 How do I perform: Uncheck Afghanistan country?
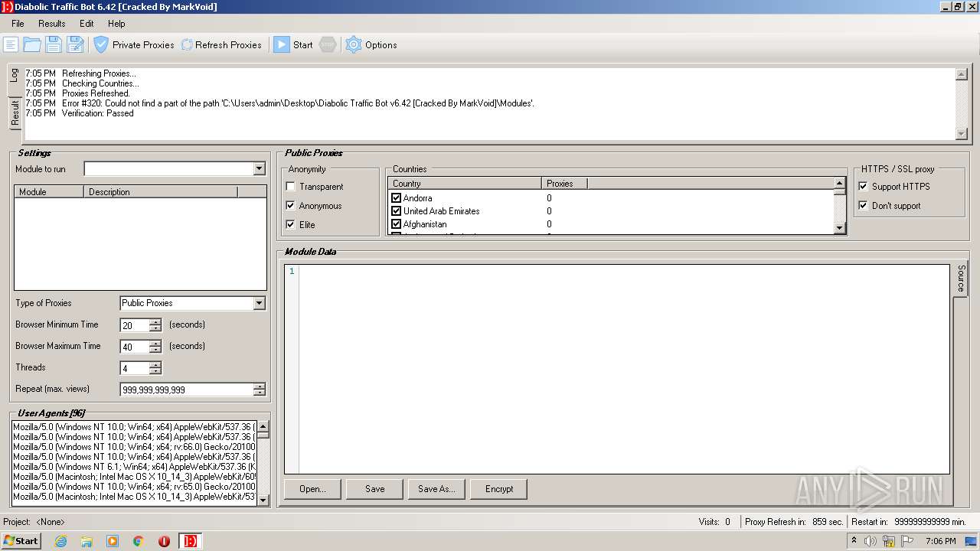pyautogui.click(x=397, y=224)
